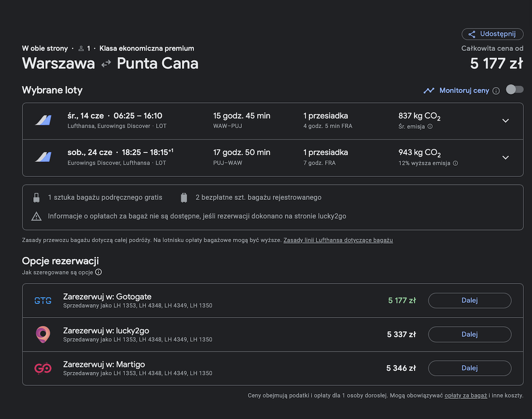Click the 5 177 zł Gotogate price
This screenshot has height=419, width=532.
coord(402,300)
